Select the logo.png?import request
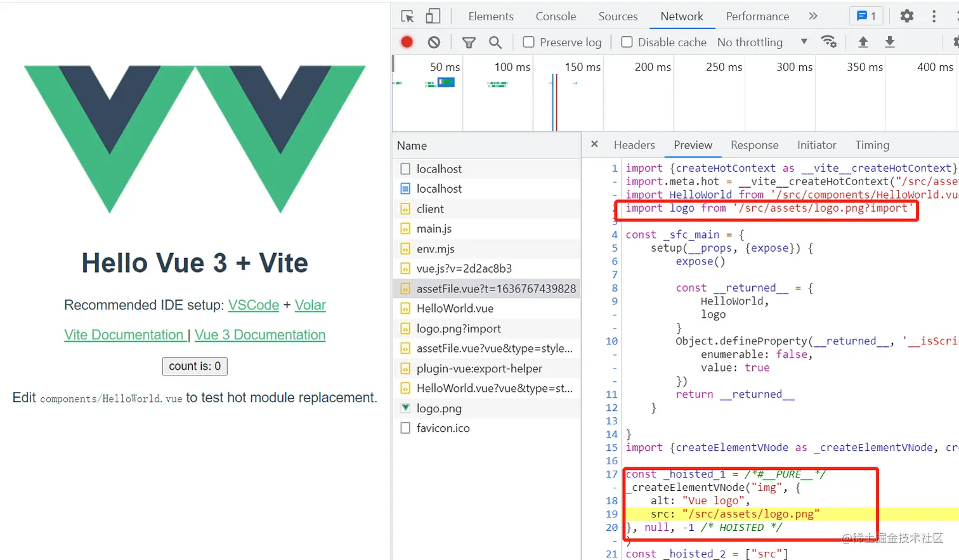 [x=486, y=329]
